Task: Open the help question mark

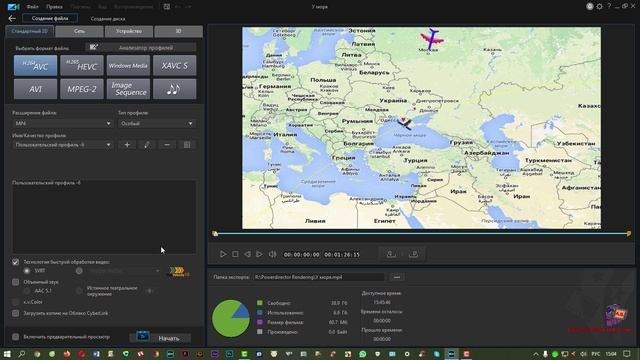Action: pos(609,7)
